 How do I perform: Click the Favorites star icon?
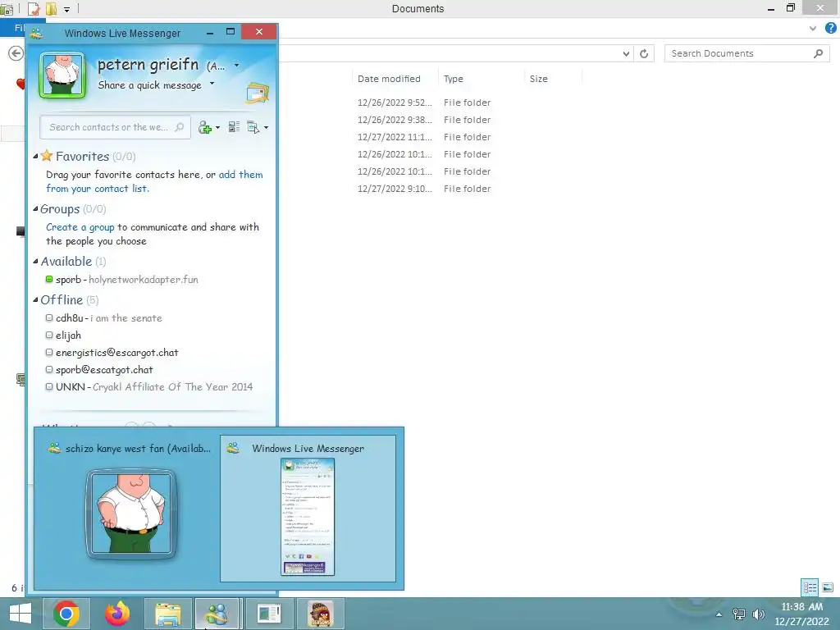pyautogui.click(x=47, y=156)
